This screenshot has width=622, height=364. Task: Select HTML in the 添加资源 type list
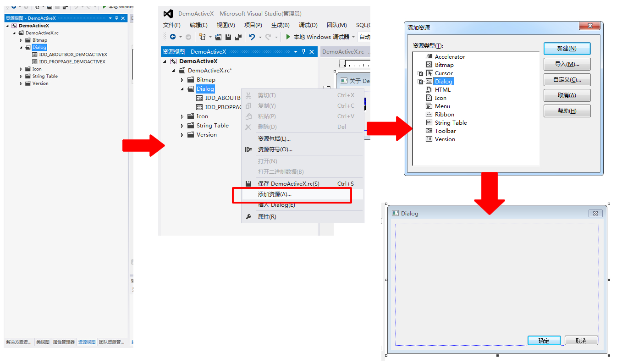pos(443,89)
